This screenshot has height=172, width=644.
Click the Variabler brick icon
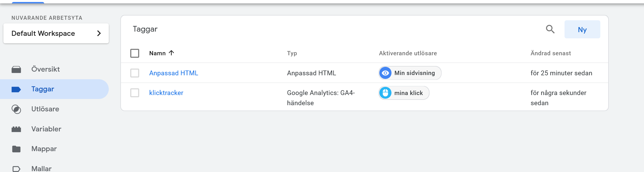(16, 129)
